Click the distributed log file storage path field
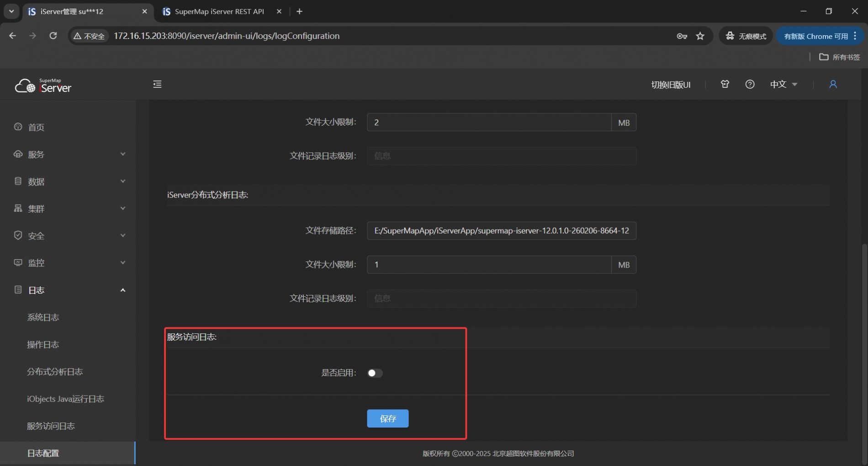 tap(501, 231)
